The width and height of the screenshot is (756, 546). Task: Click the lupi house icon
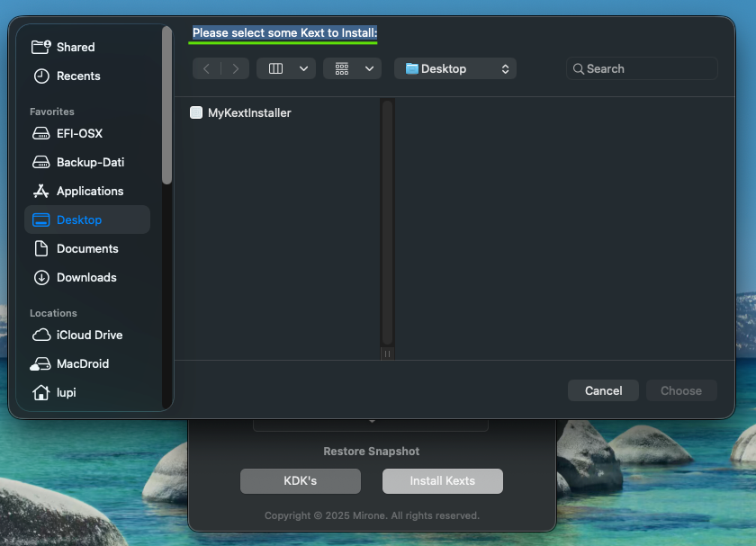41,392
